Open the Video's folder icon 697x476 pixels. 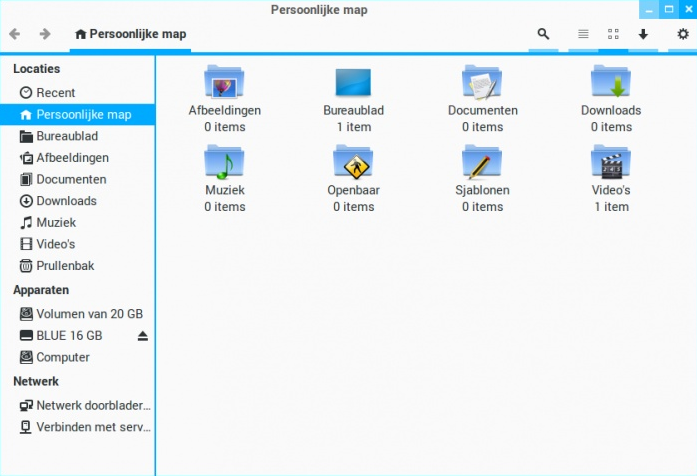[x=610, y=163]
